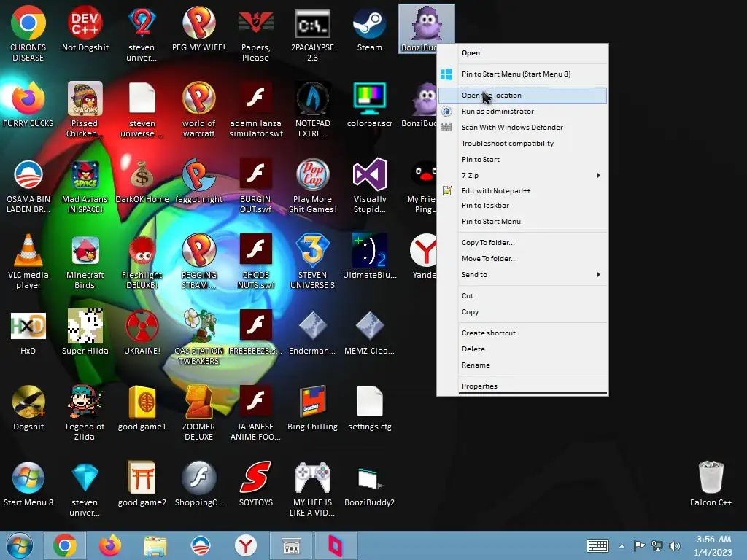Open the Windows Start orb
This screenshot has width=747, height=560.
click(x=20, y=545)
